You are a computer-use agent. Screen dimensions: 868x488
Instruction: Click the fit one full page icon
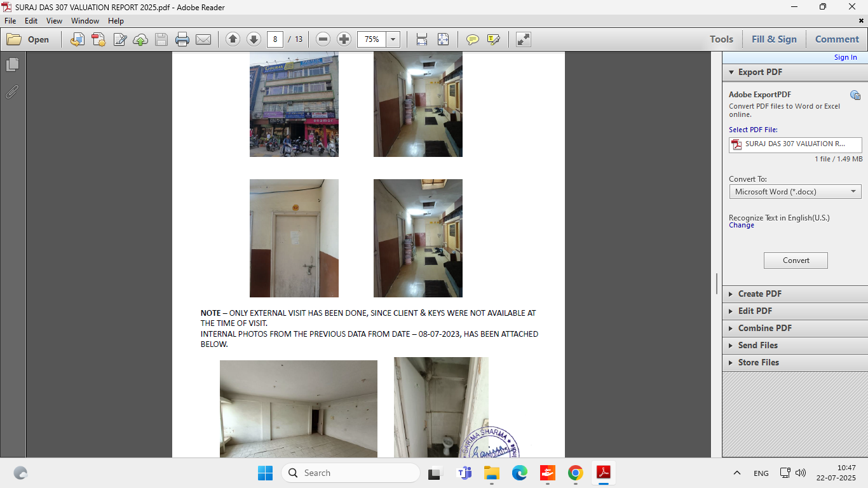(443, 39)
